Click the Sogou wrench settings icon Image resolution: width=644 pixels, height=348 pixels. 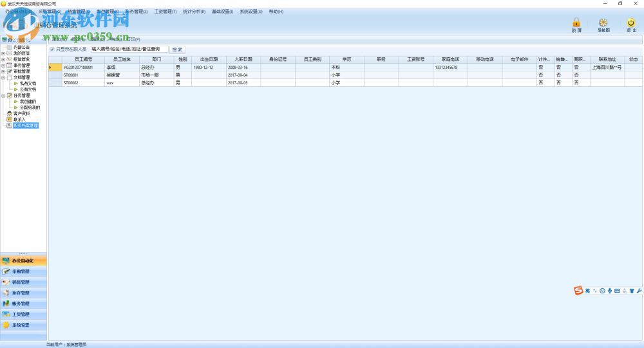pos(639,291)
